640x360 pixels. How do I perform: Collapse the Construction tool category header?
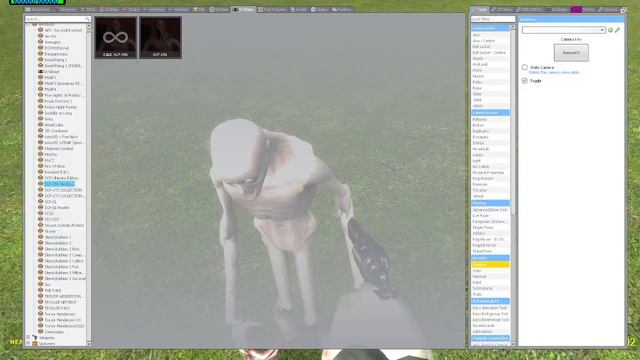click(490, 113)
